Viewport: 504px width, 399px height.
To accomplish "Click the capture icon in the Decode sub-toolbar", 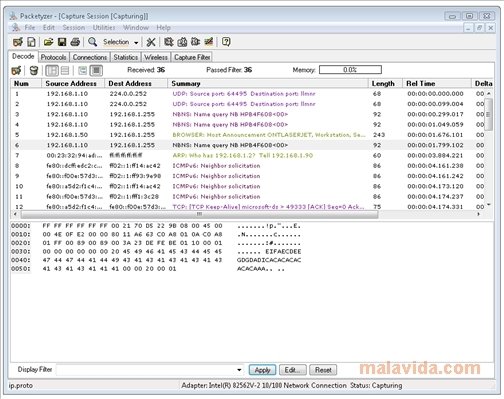I will 16,70.
